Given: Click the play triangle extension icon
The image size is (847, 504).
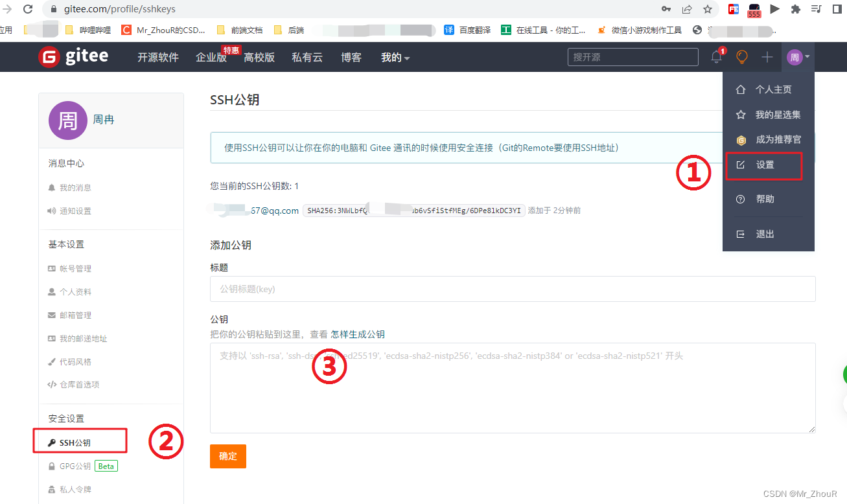Looking at the screenshot, I should [x=775, y=9].
